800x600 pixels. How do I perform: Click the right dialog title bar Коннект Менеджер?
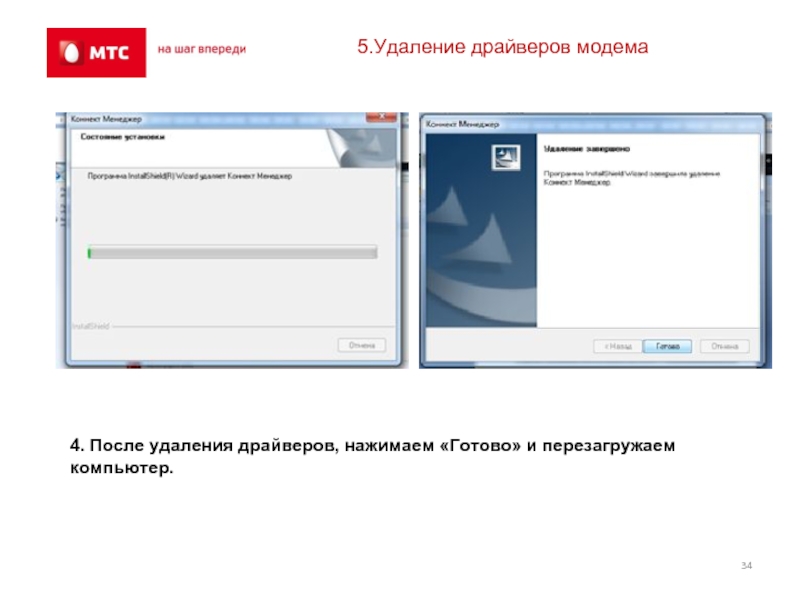(462, 124)
